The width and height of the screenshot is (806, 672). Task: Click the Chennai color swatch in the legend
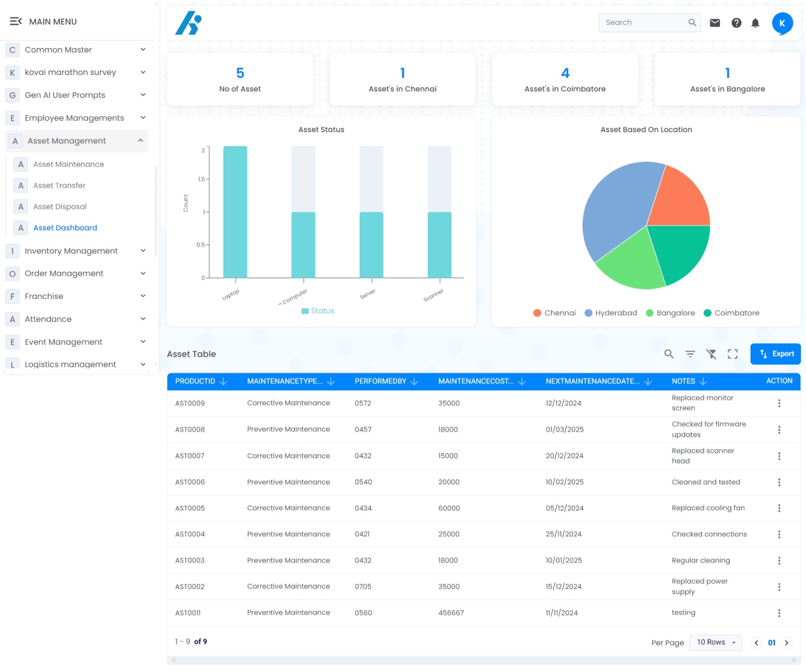[536, 313]
